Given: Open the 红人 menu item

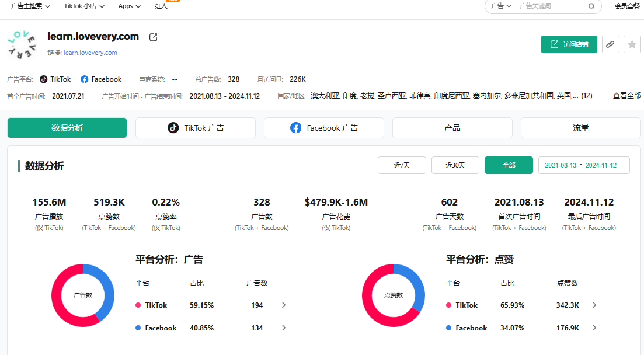Looking at the screenshot, I should point(161,6).
